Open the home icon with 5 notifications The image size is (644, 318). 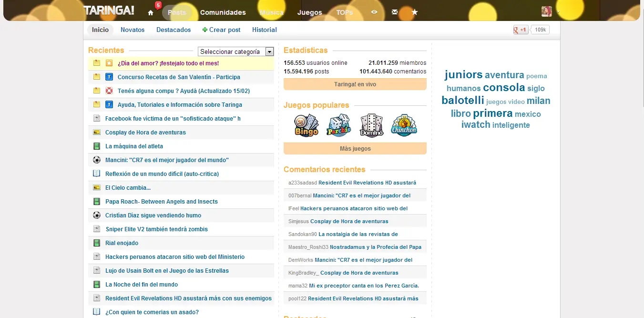click(151, 12)
